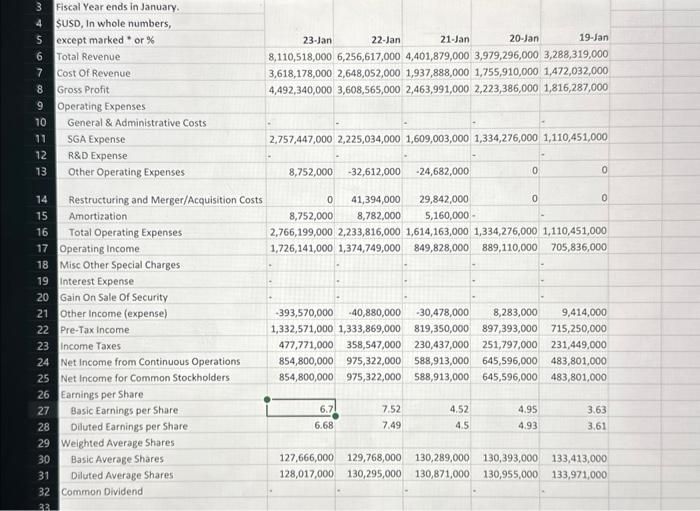Select the Weighted Average Shares label

[x=117, y=443]
